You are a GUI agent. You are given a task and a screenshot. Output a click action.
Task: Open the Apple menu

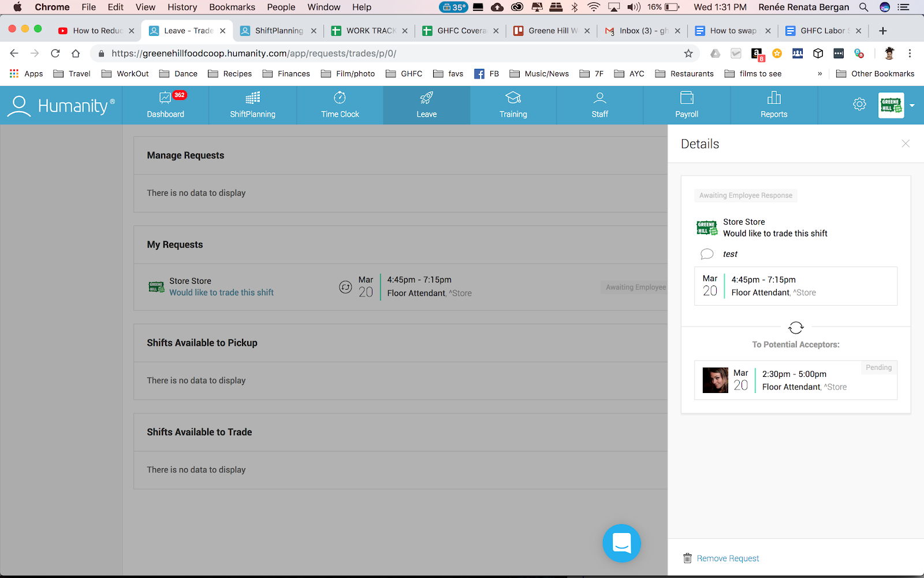[x=17, y=7]
